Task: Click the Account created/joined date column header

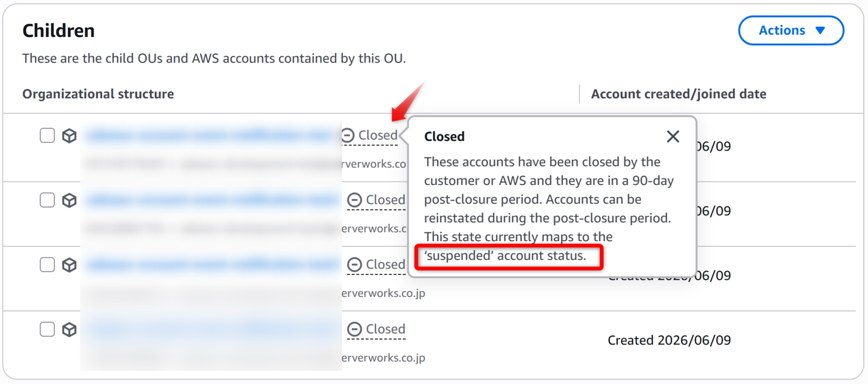Action: [678, 94]
